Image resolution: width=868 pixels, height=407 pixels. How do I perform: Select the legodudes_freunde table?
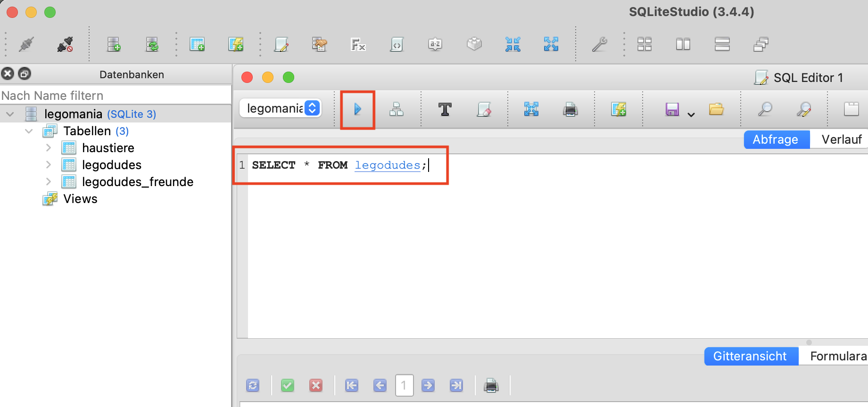[137, 182]
